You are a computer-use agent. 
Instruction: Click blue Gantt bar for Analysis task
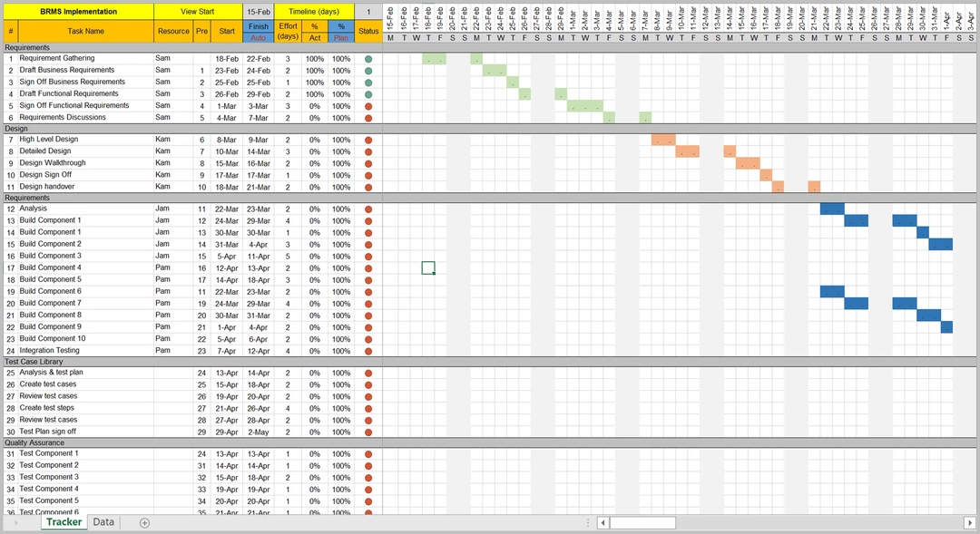(x=832, y=209)
